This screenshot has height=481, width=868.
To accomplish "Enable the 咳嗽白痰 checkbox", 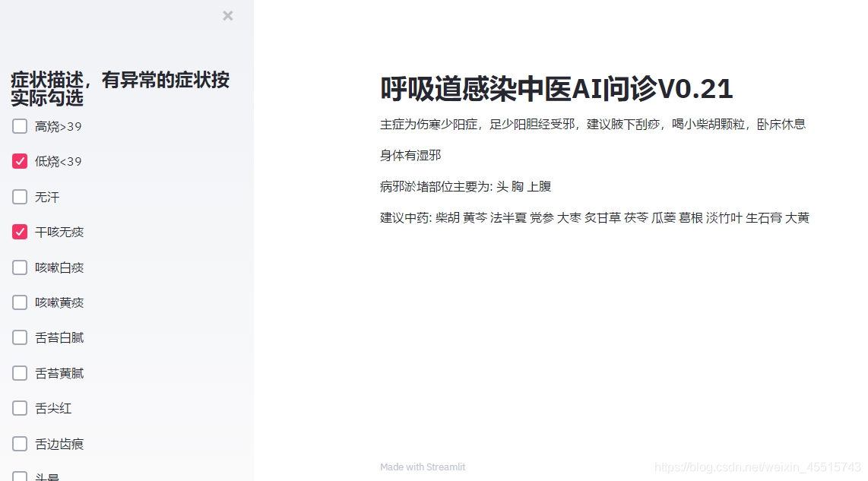I will (x=20, y=267).
